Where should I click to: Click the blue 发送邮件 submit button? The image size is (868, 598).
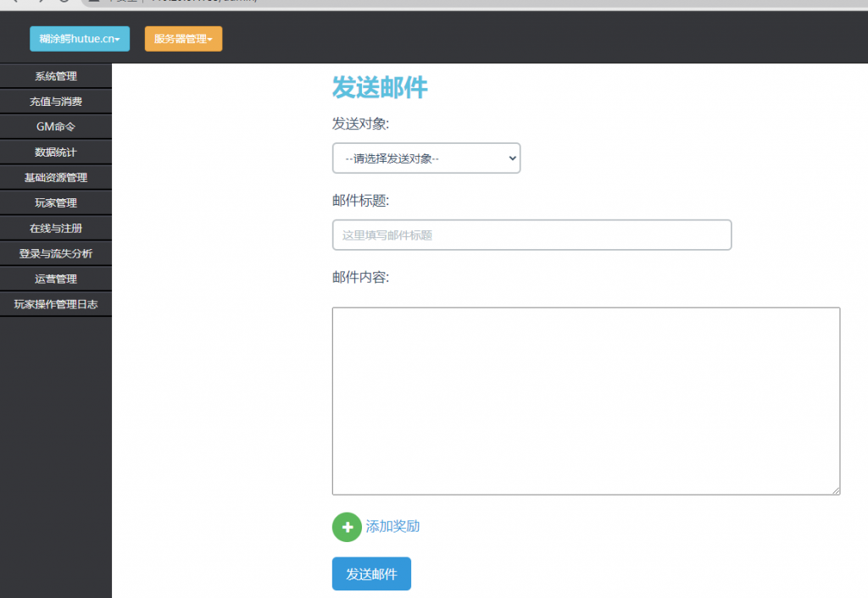(371, 573)
